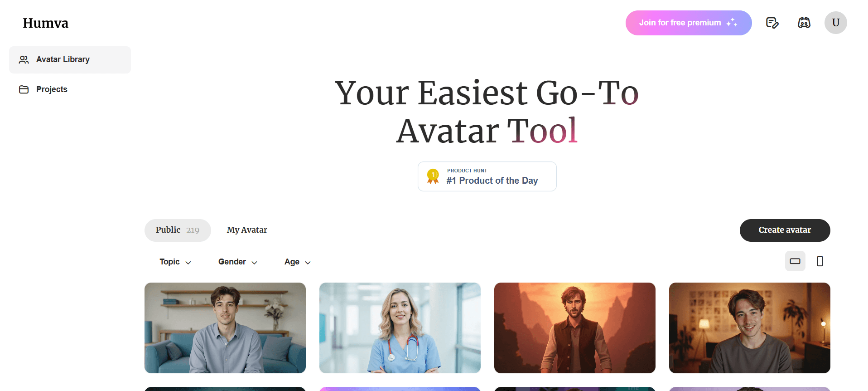Open the user profile avatar U
This screenshot has width=868, height=391.
tap(836, 23)
